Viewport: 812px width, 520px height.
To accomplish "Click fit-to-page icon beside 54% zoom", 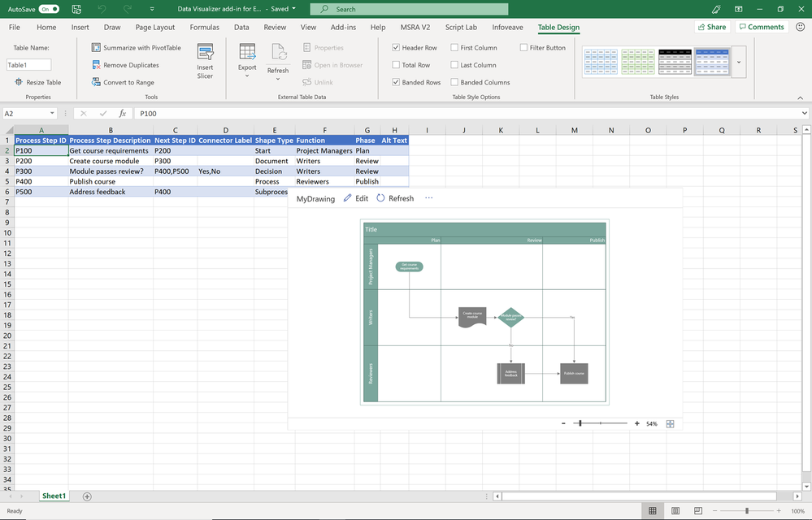I will pyautogui.click(x=670, y=424).
